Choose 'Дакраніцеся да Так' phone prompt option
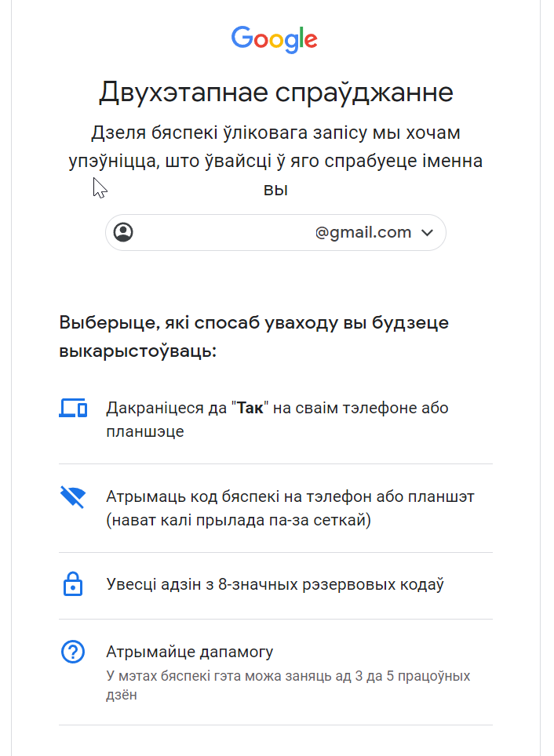This screenshot has width=554, height=756. click(275, 420)
